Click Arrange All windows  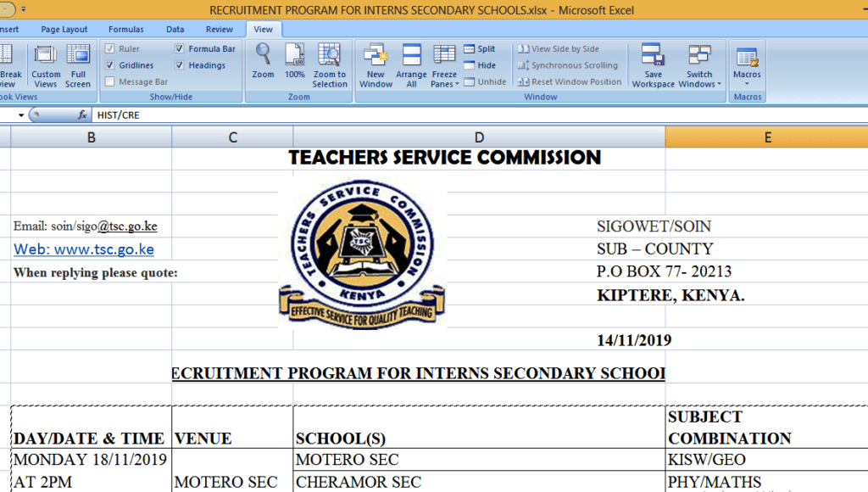click(x=411, y=66)
